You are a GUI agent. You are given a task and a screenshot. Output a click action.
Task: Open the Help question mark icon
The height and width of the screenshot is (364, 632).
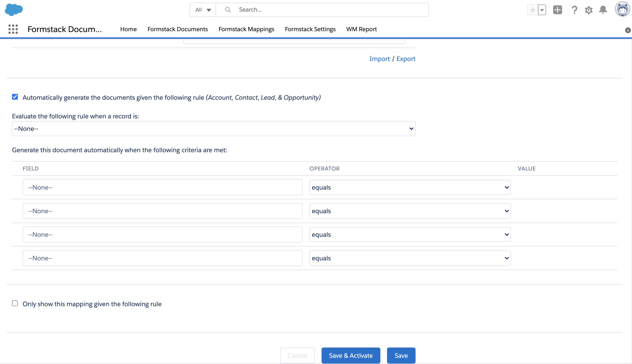(x=575, y=10)
